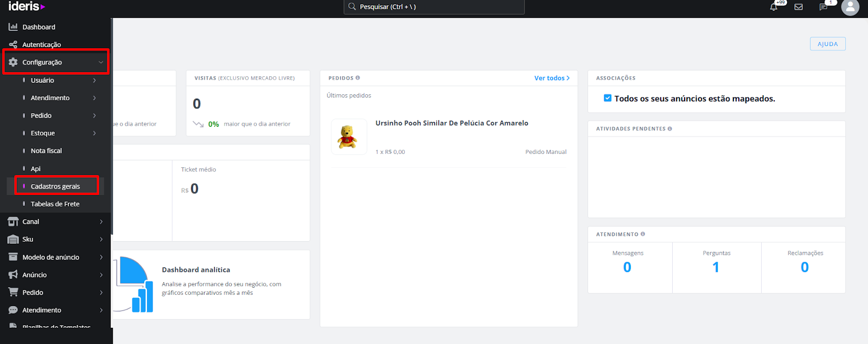Viewport: 868px width, 344px height.
Task: Open Dashboard analítica card title
Action: coord(196,270)
